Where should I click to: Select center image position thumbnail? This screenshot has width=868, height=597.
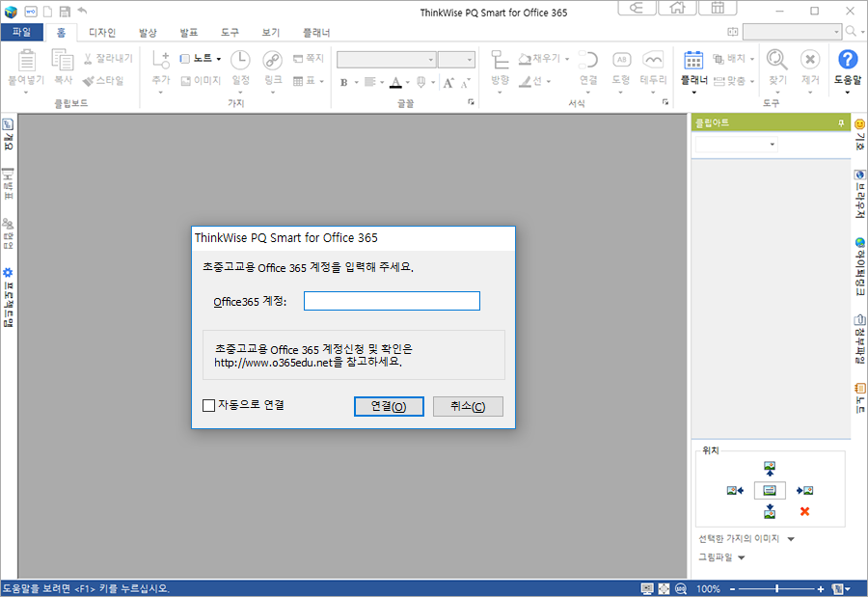(x=770, y=490)
